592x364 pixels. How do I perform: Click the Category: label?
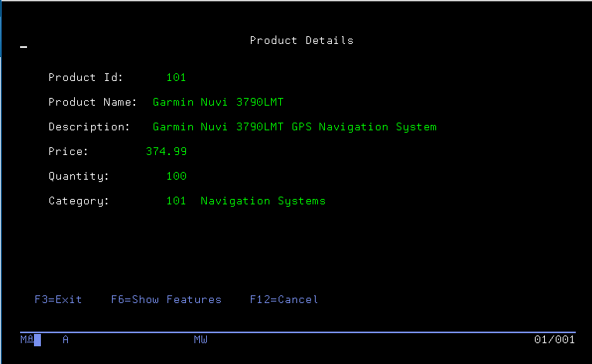pyautogui.click(x=79, y=201)
